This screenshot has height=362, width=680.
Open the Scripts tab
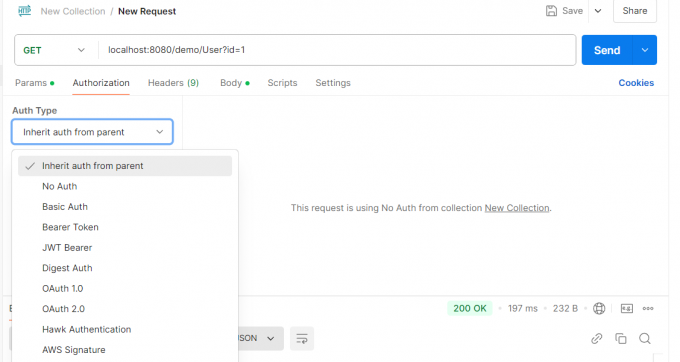(x=282, y=83)
